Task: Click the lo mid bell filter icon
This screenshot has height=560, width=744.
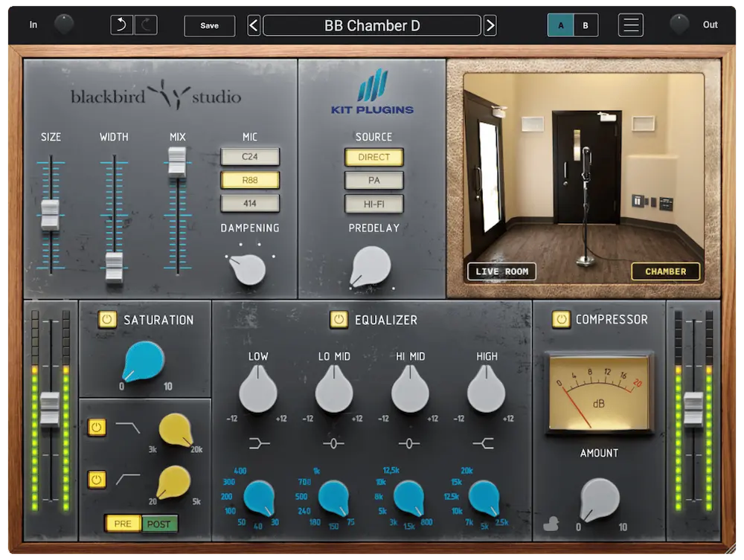Action: [333, 444]
